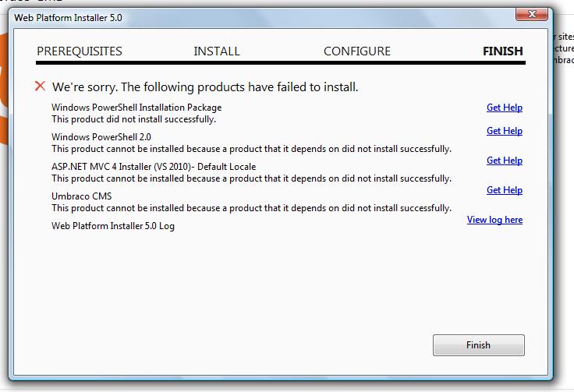Open Get Help for Windows PowerShell 2.0

coord(504,131)
